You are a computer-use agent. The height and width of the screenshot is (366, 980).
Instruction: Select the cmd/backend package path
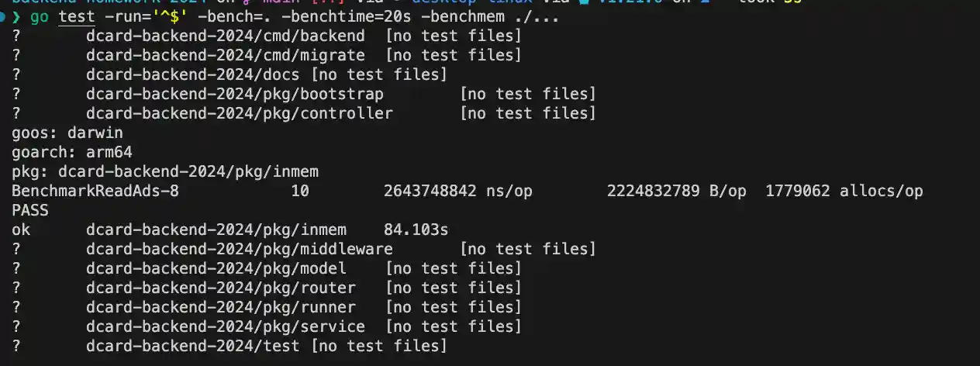pyautogui.click(x=225, y=36)
